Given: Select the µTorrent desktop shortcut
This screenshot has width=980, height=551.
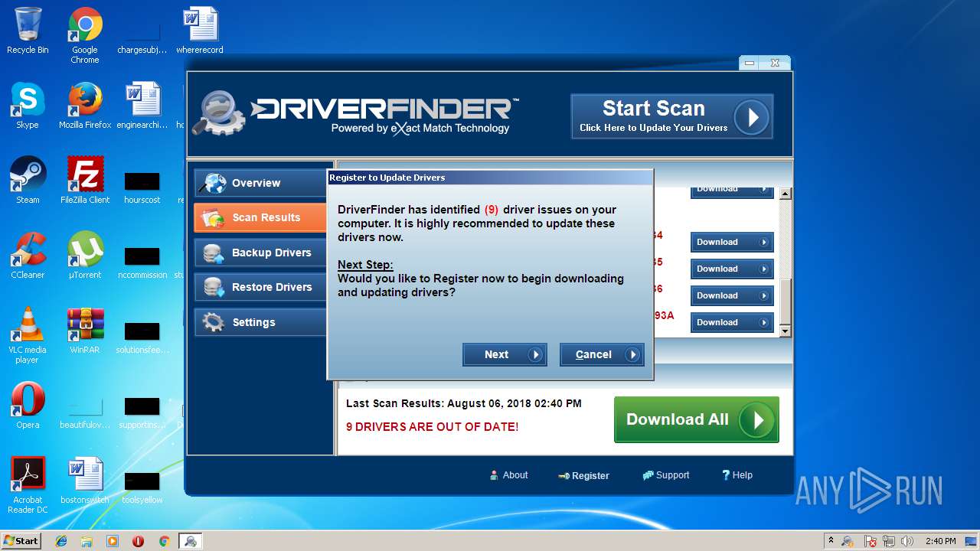Looking at the screenshot, I should pos(85,256).
